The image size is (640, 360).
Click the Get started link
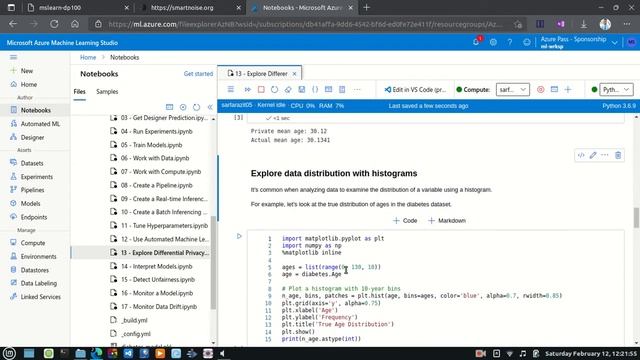[x=198, y=74]
